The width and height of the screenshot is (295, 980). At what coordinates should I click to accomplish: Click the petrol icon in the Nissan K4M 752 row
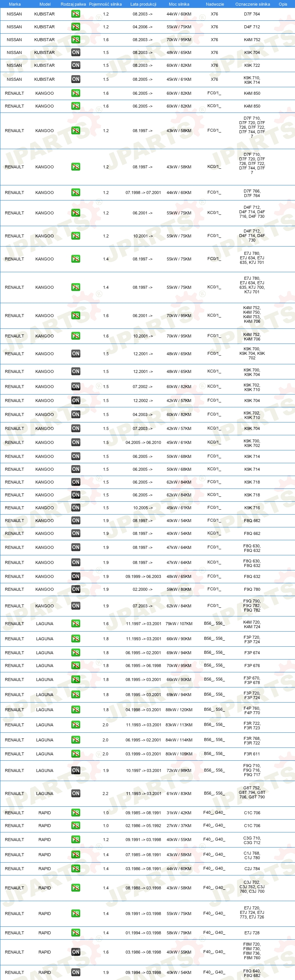tap(76, 40)
